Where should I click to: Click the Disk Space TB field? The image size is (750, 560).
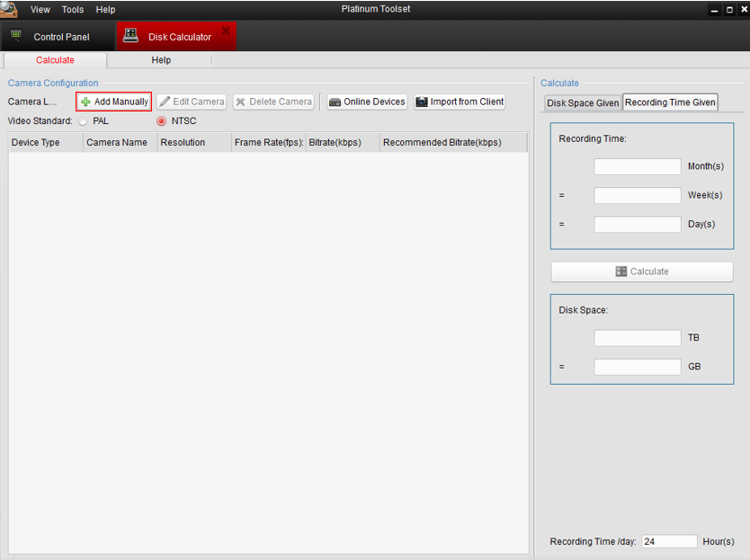[x=638, y=339]
